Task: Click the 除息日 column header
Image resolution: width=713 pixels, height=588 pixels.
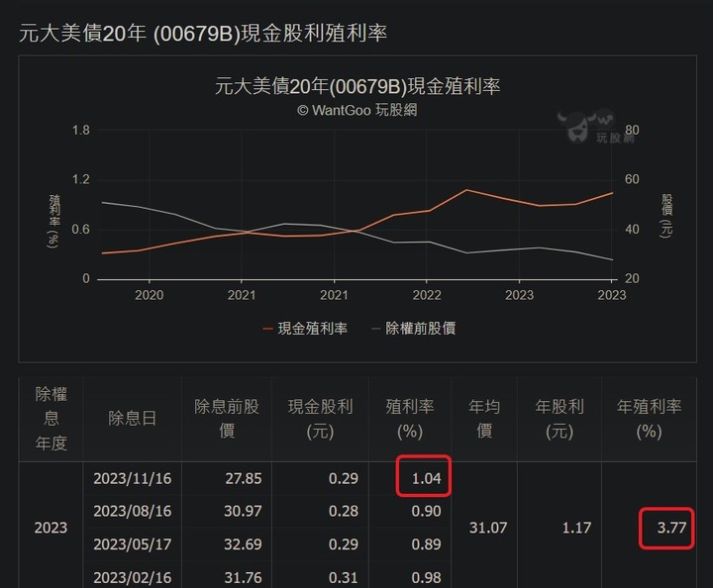Action: pyautogui.click(x=133, y=419)
